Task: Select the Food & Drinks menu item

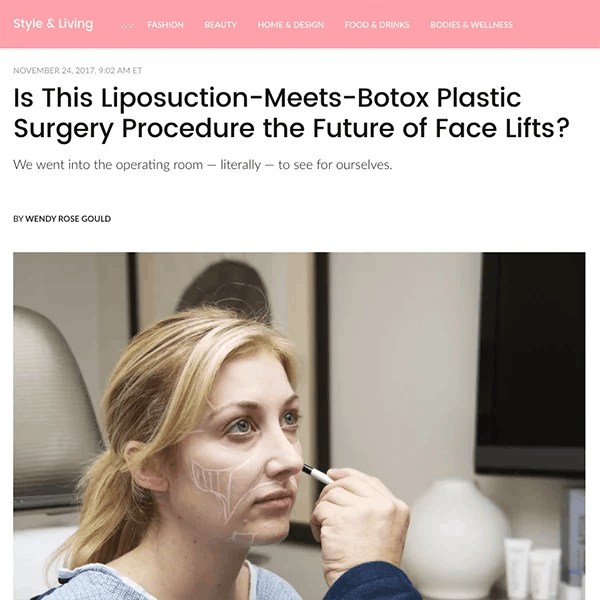Action: (x=377, y=25)
